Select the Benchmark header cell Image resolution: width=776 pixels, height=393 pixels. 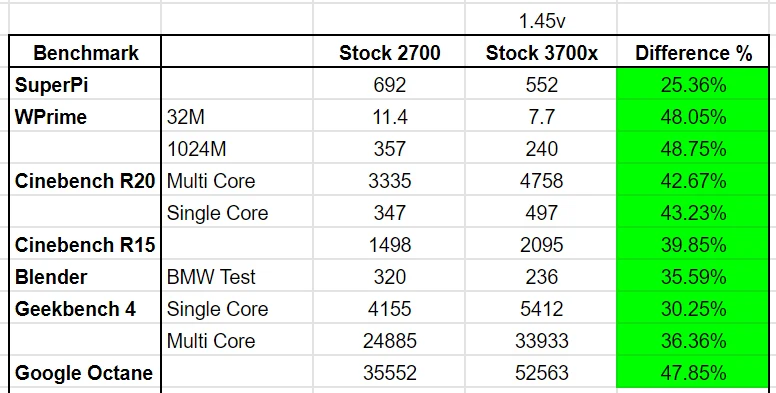pyautogui.click(x=85, y=52)
